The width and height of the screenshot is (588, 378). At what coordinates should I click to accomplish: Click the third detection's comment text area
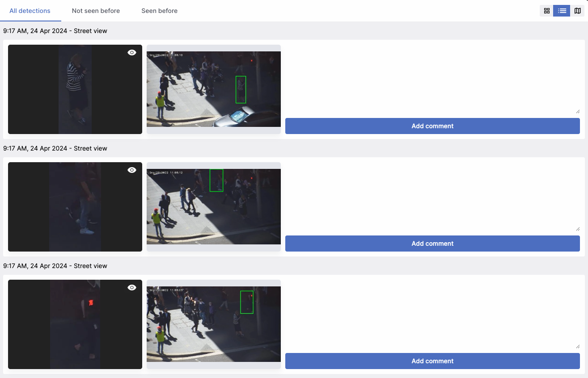(432, 313)
